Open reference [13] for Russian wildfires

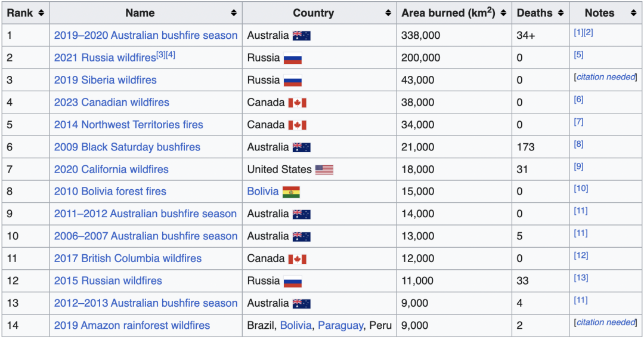(581, 278)
